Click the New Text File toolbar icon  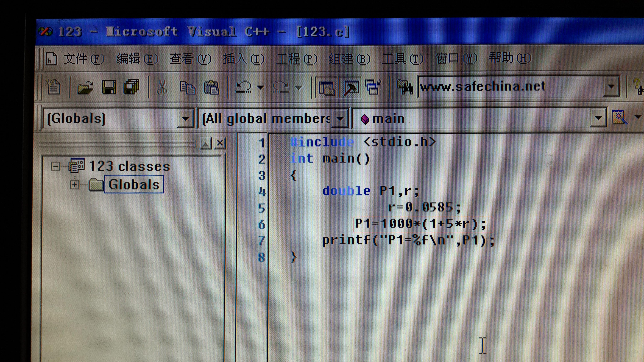(53, 87)
